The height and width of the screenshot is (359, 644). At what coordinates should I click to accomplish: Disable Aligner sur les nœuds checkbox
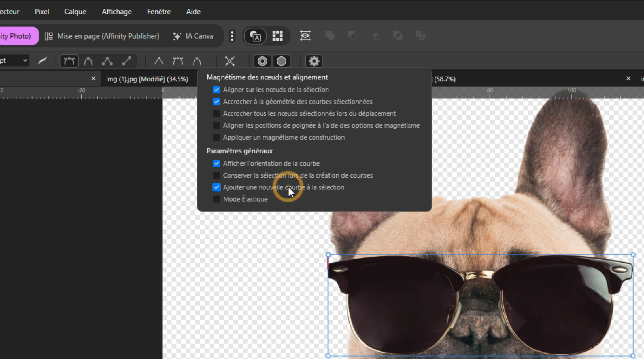216,90
